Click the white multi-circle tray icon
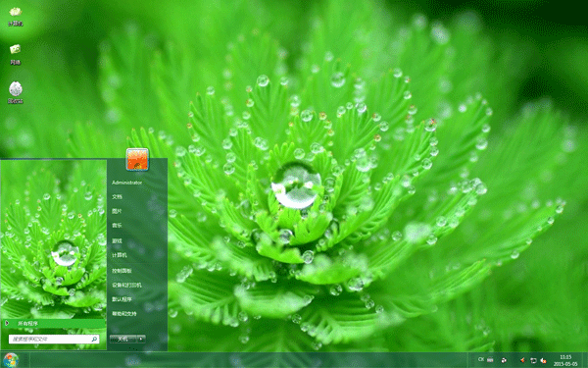Image resolution: width=588 pixels, height=368 pixels. [504, 360]
